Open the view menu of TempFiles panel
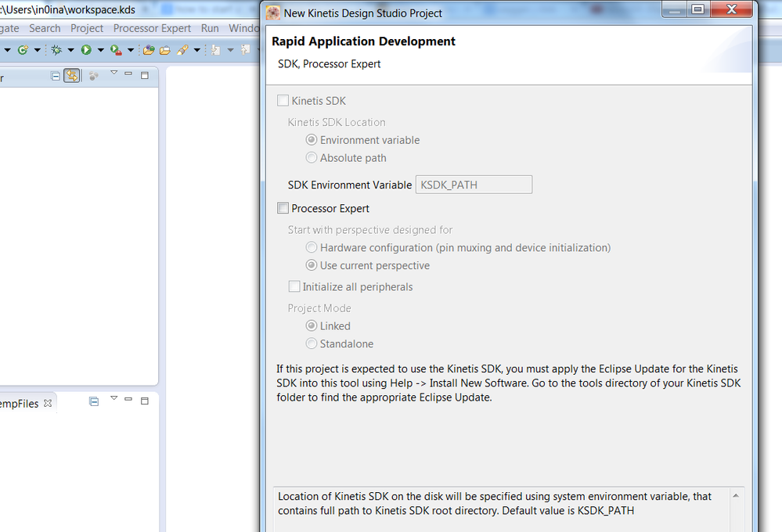 114,398
